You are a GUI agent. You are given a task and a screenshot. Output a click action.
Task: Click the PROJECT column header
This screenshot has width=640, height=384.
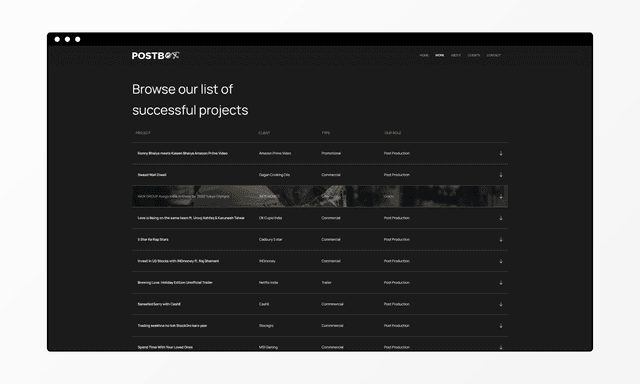coord(143,133)
